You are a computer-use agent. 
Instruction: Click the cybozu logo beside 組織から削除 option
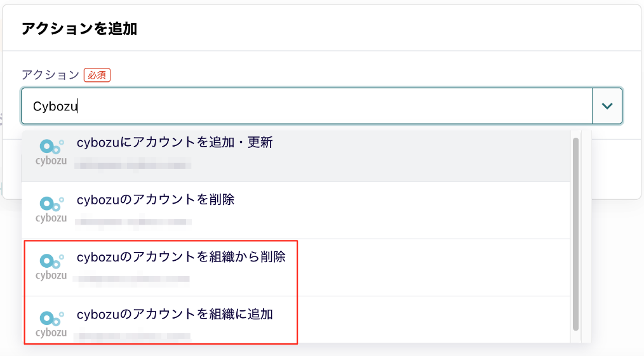pos(51,267)
